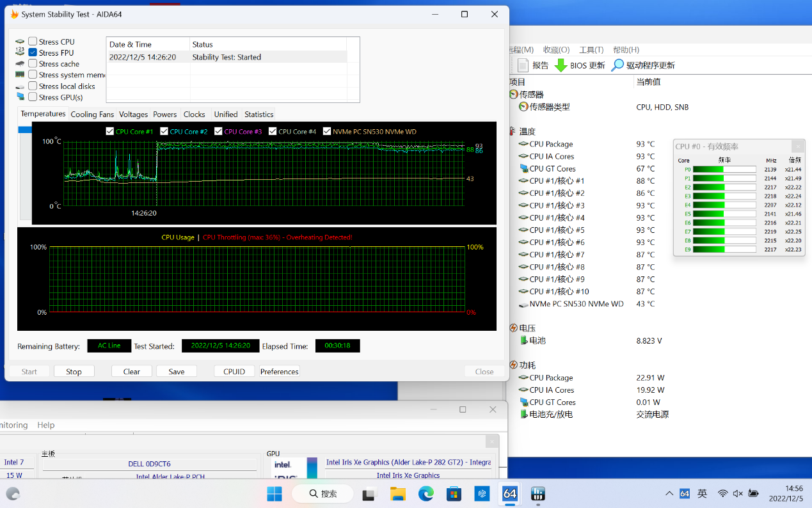Switch to the Unified tab

tap(226, 115)
